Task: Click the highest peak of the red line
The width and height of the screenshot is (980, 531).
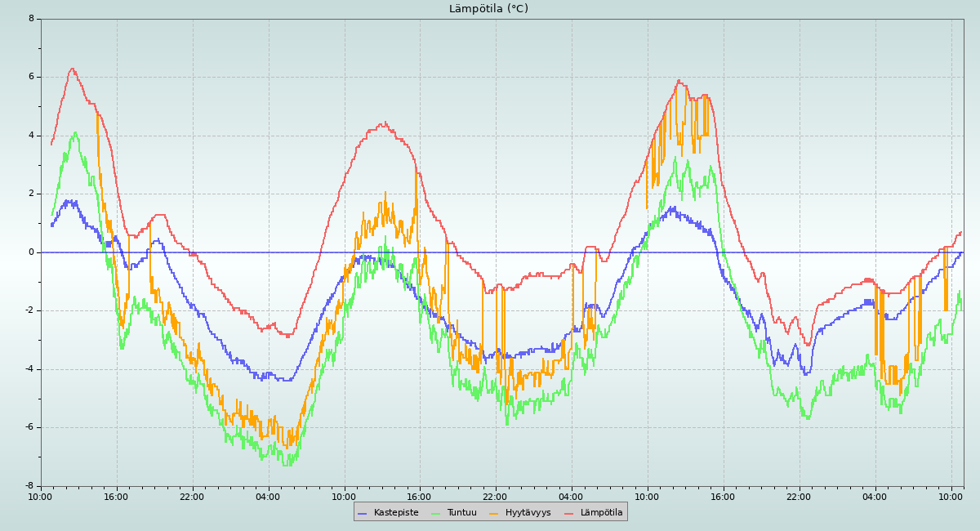Action: coord(72,69)
